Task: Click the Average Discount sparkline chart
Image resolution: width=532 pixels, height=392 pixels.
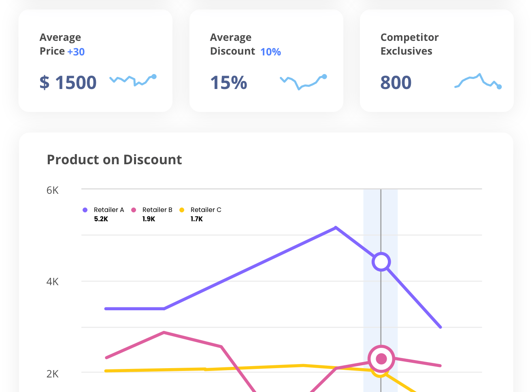Action: (x=303, y=82)
